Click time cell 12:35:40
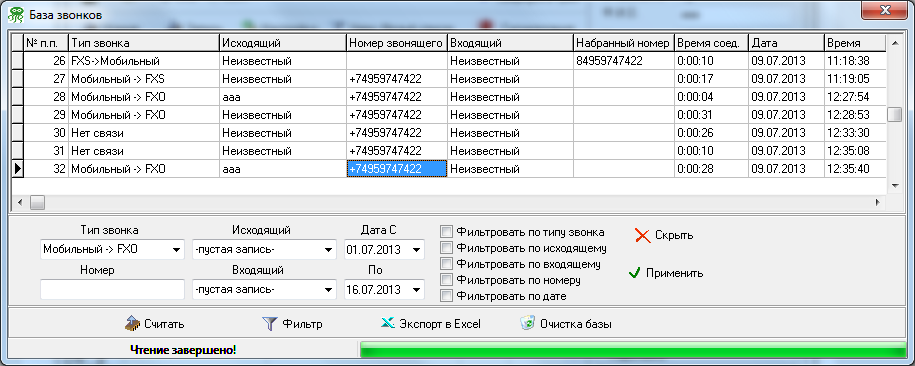915x366 pixels. pos(855,169)
